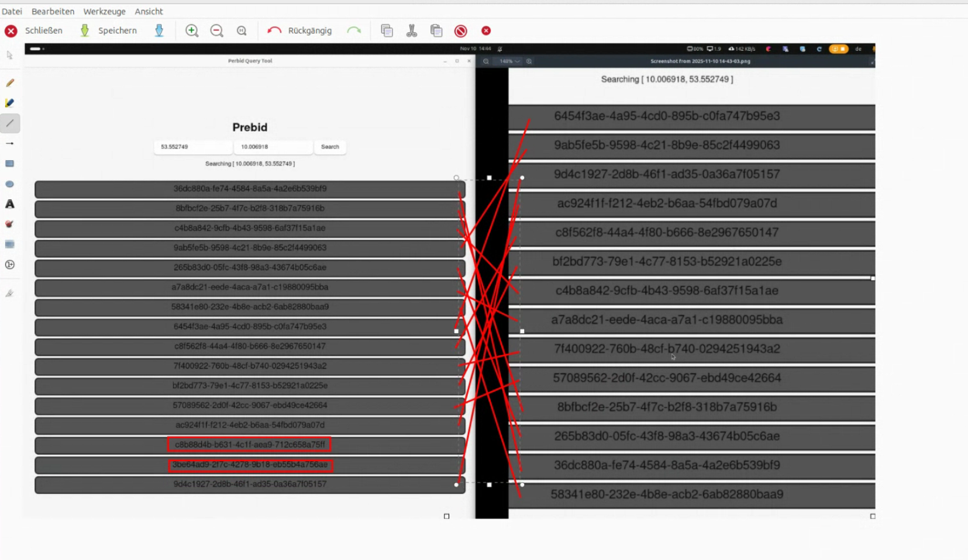Select the censor tool
Image resolution: width=968 pixels, height=560 pixels.
10,224
